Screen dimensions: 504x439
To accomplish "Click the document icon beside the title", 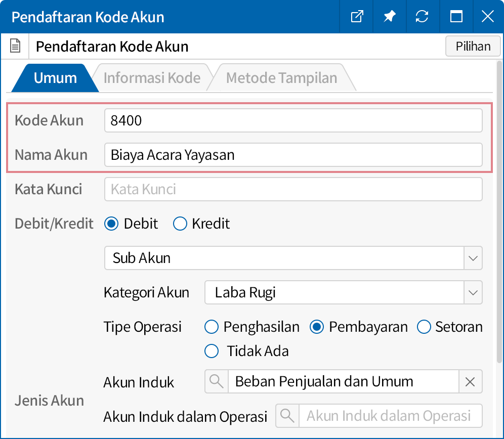I will (16, 47).
